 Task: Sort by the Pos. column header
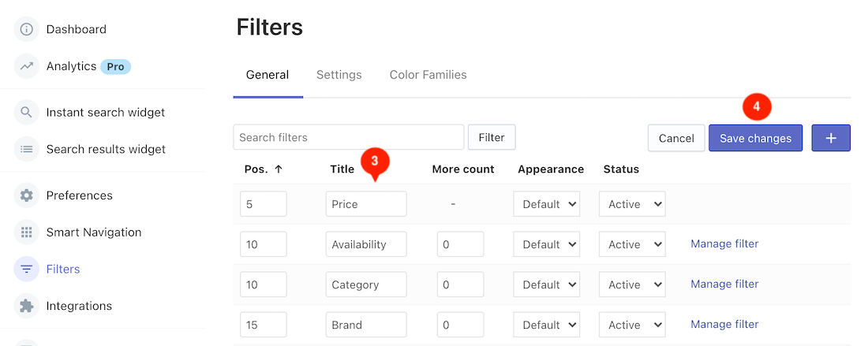pos(263,169)
